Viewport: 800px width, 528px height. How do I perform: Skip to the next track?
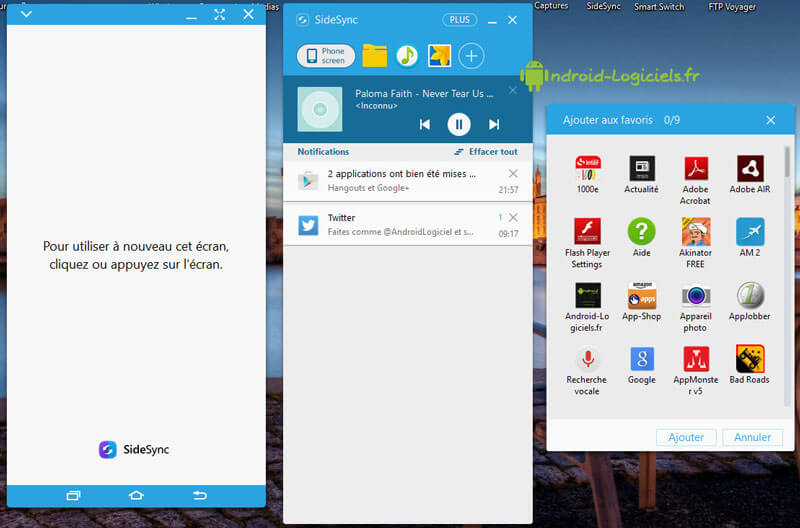click(x=493, y=124)
